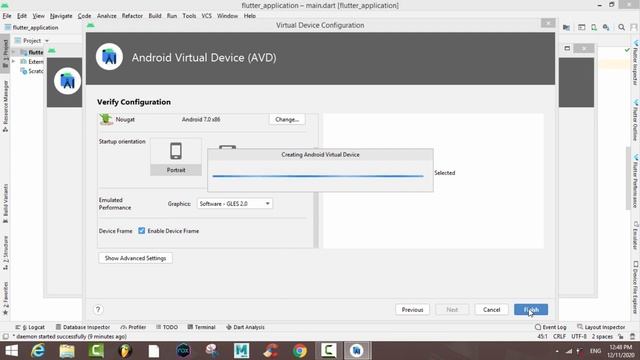640x360 pixels.
Task: Click Change... button for Nougat image
Action: 287,120
